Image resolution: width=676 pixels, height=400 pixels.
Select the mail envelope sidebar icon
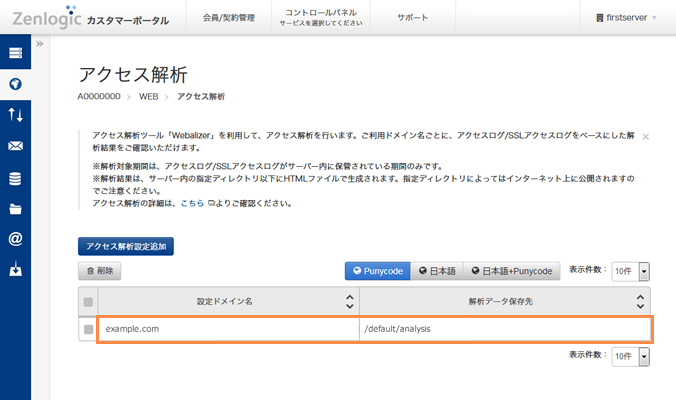pos(15,146)
